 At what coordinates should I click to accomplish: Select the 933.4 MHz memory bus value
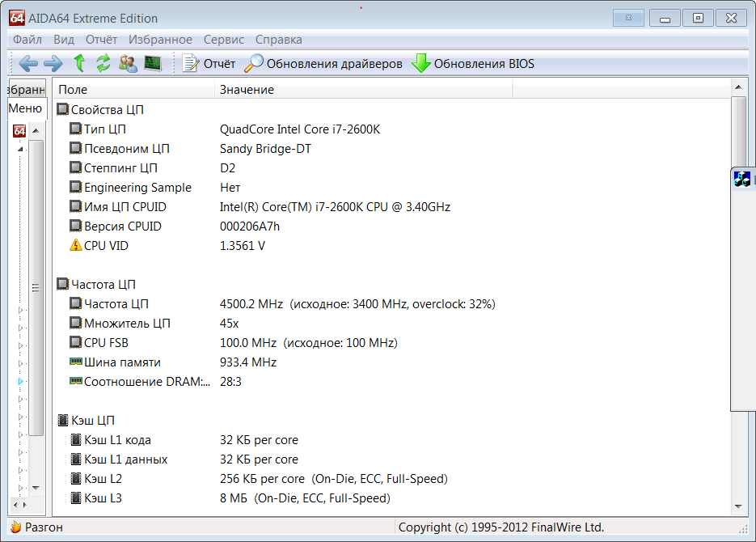tap(248, 362)
